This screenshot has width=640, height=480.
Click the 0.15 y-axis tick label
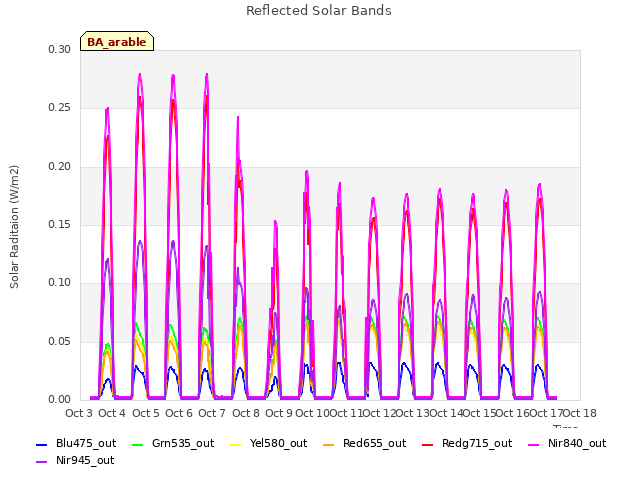tap(59, 224)
